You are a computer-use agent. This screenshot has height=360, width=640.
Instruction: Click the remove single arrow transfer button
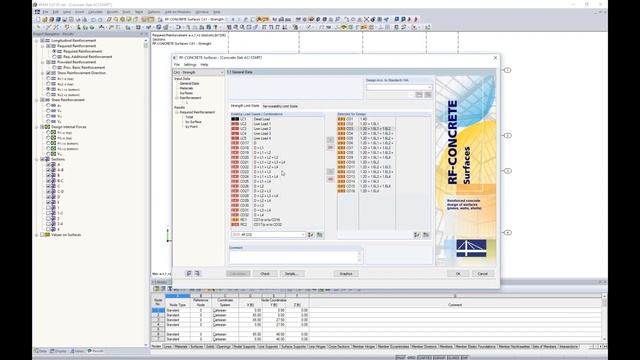(x=330, y=172)
